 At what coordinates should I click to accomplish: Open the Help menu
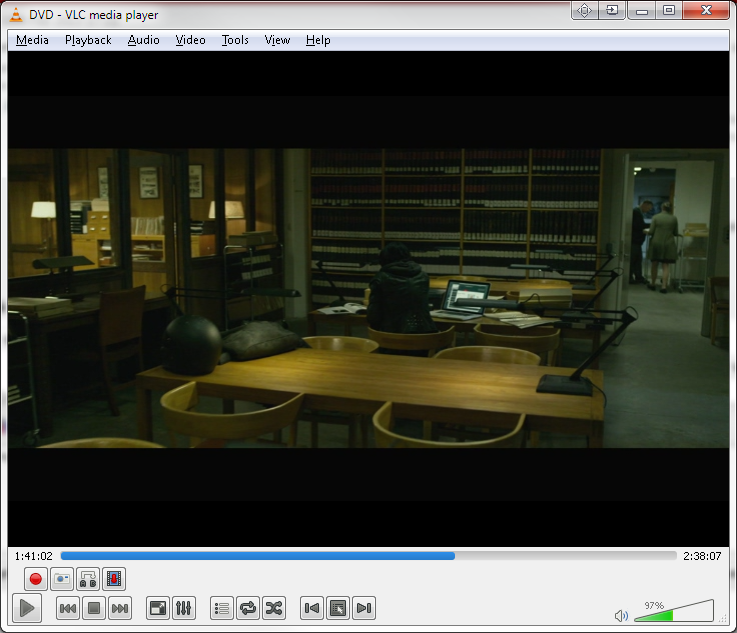click(318, 40)
